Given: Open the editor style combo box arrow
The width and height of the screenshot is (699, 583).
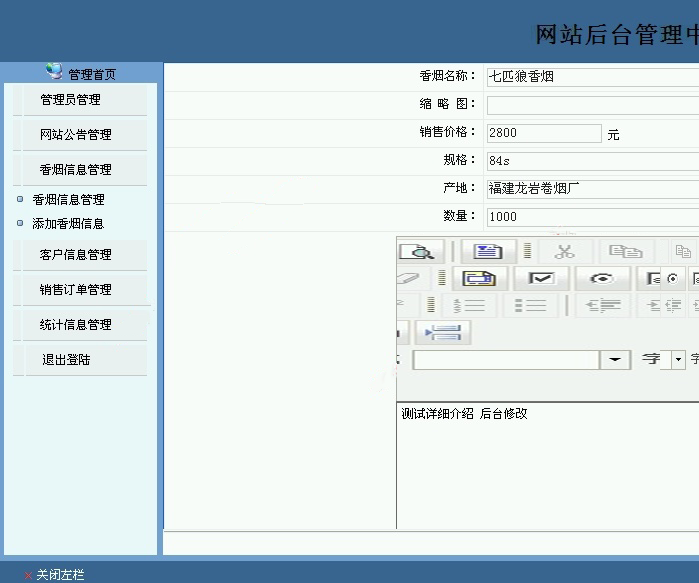Looking at the screenshot, I should (x=615, y=360).
